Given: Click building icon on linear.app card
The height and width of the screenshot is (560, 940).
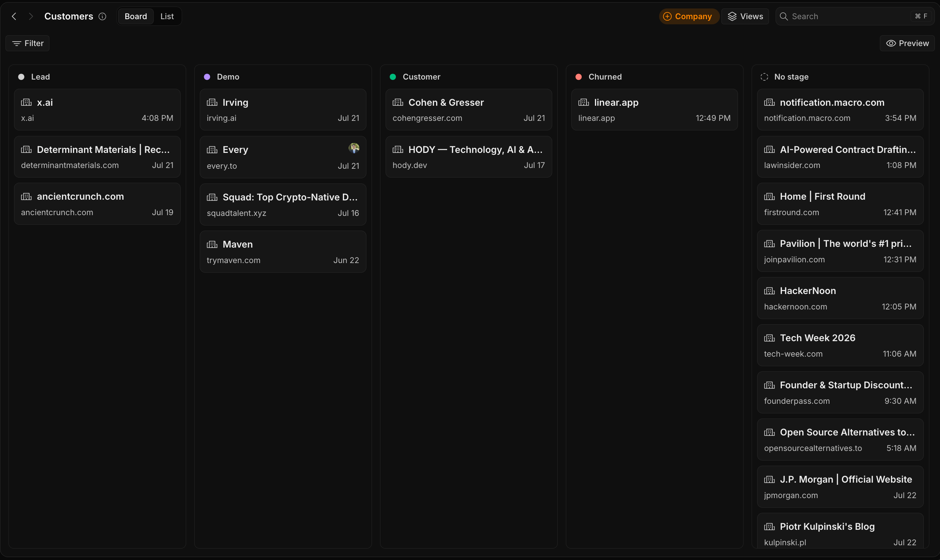Looking at the screenshot, I should tap(584, 102).
